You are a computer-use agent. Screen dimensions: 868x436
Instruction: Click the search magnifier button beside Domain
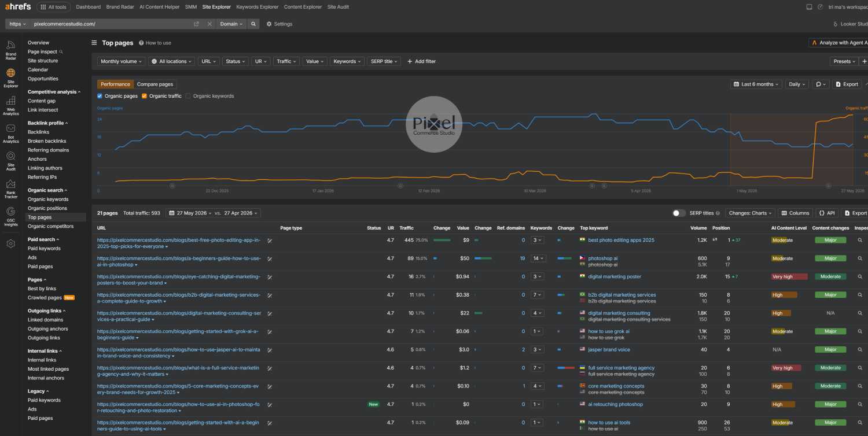coord(253,24)
